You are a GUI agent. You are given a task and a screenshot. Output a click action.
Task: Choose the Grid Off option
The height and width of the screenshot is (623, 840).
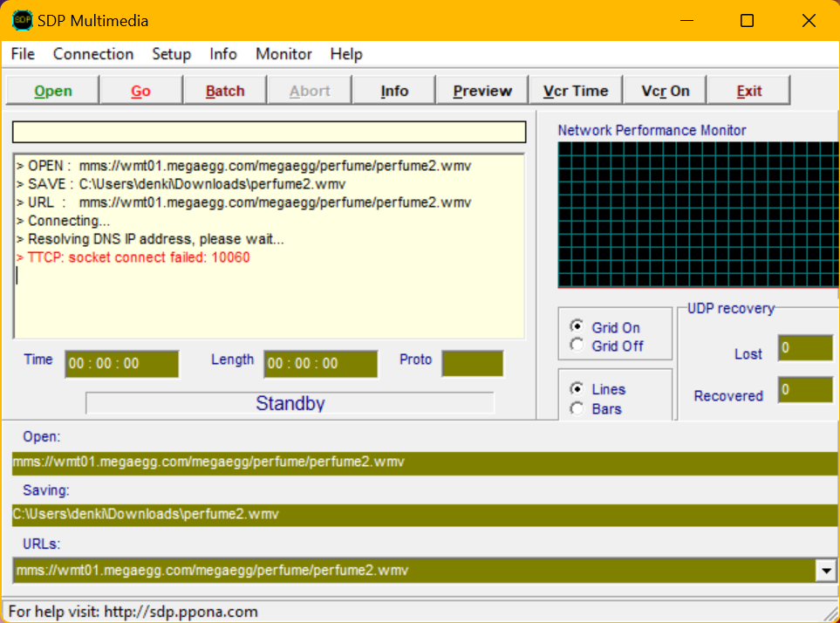point(577,346)
